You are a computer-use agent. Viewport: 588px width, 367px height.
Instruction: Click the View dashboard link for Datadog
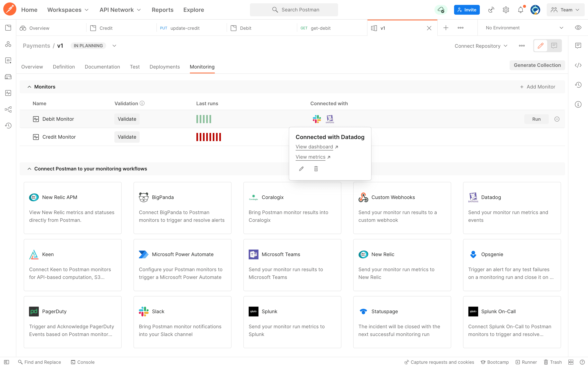314,147
